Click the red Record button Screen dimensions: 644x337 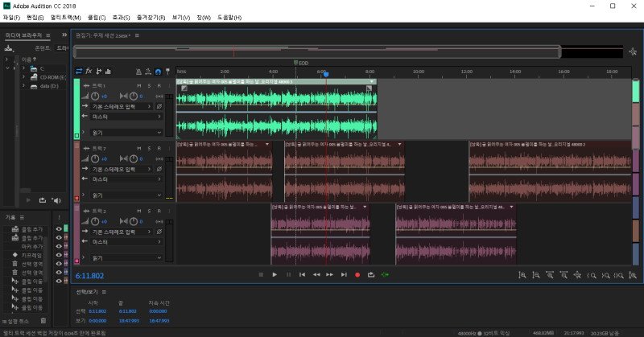click(x=357, y=275)
